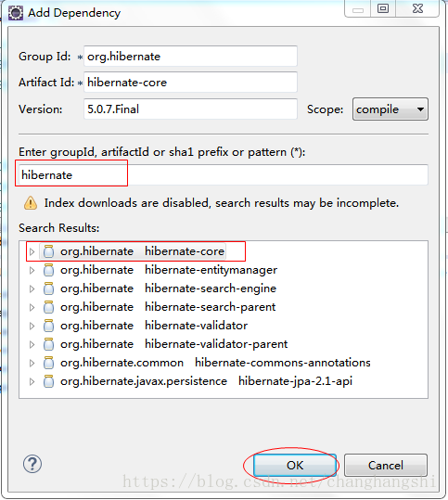Click jar icon of hibernate-core result
This screenshot has height=500, width=448.
click(x=48, y=251)
